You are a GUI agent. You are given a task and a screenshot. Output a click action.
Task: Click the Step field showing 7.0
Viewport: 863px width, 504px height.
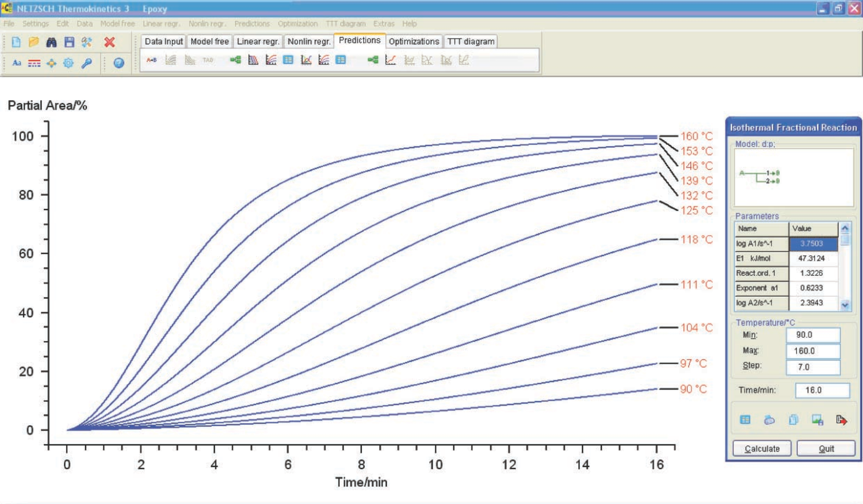(813, 367)
